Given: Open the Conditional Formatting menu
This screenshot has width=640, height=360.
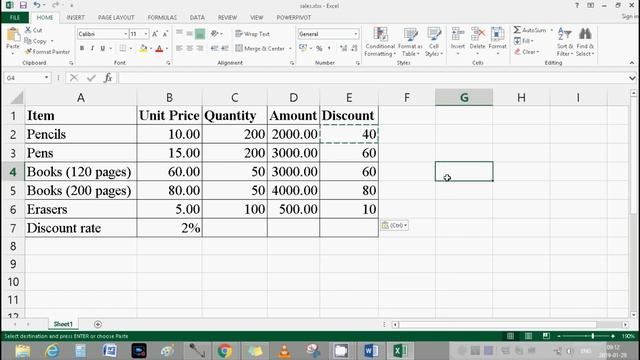Looking at the screenshot, I should pos(380,42).
